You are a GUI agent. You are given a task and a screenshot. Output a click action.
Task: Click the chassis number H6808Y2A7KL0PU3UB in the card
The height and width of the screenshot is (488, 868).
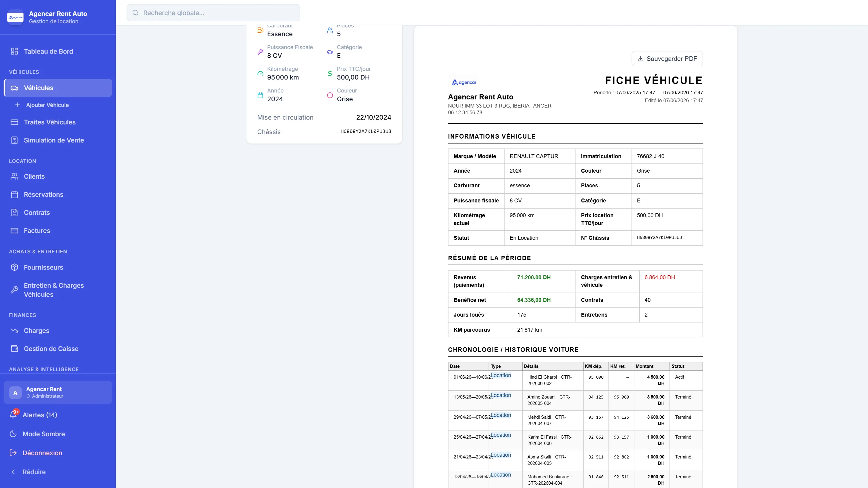[366, 131]
